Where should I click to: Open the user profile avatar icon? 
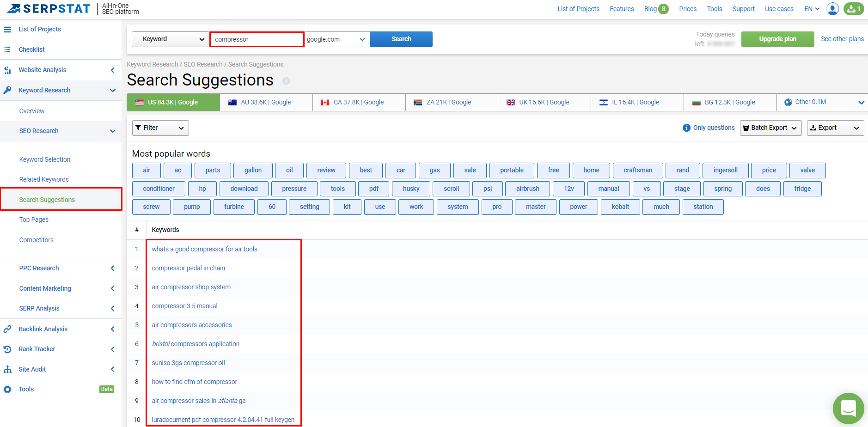coord(832,9)
